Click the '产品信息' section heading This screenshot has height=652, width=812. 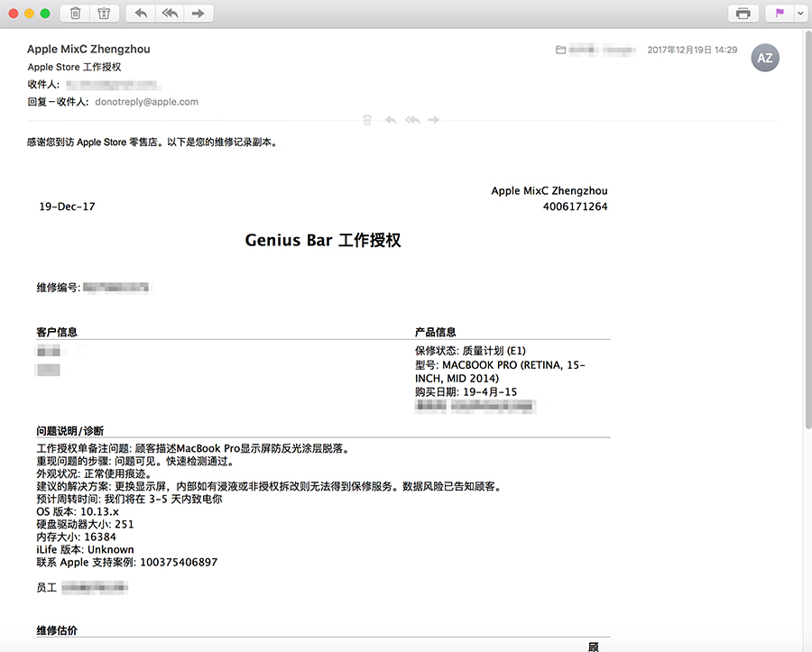(x=435, y=332)
